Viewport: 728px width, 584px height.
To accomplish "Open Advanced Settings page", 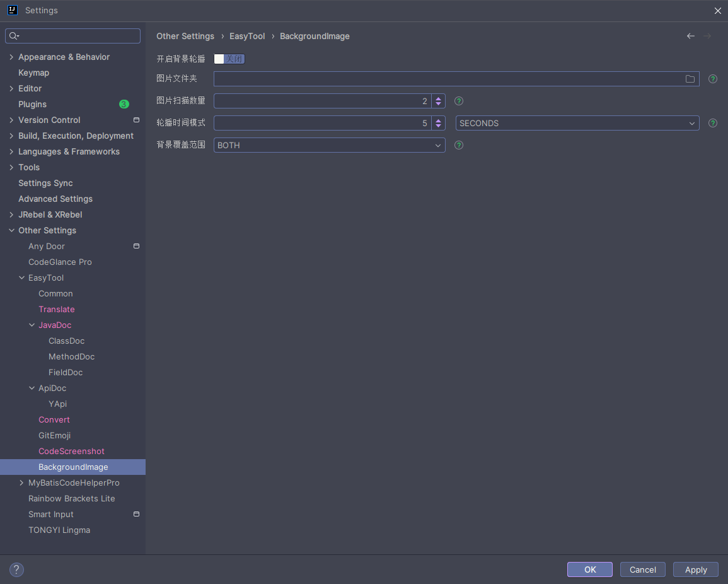I will coord(55,199).
